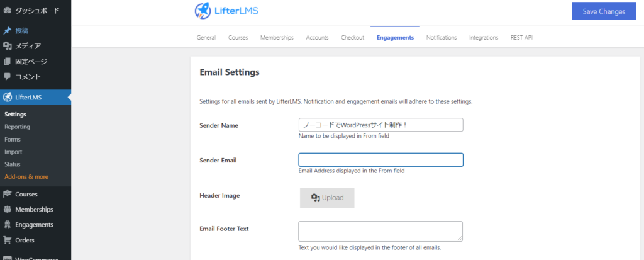Click the LifterLMS logo in header

click(226, 11)
